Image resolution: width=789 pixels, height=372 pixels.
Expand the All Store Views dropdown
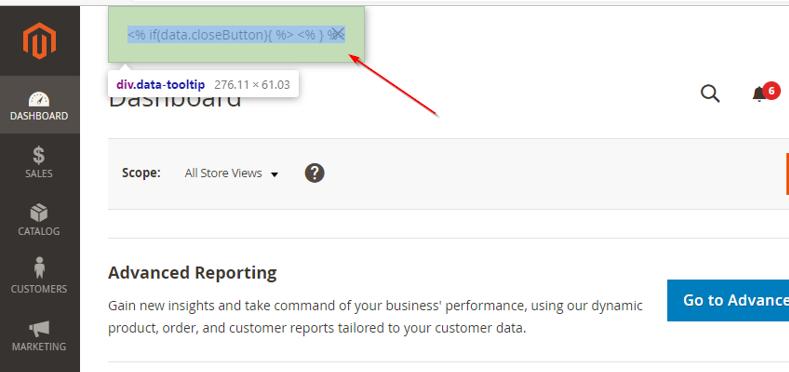231,173
